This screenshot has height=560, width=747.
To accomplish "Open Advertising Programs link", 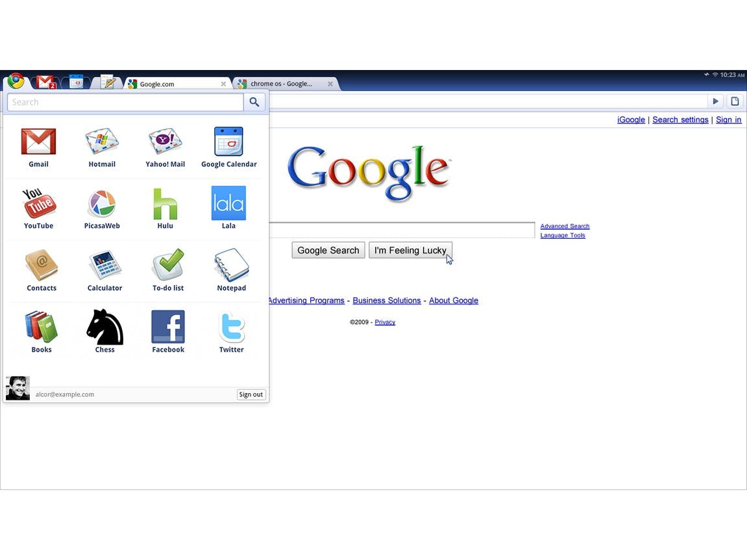I will pos(306,300).
